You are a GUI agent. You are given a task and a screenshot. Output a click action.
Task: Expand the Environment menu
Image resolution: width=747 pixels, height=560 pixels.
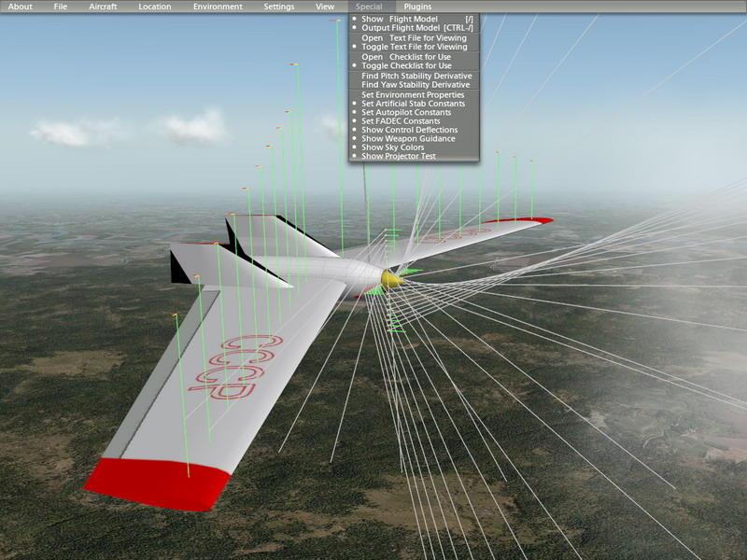point(218,7)
